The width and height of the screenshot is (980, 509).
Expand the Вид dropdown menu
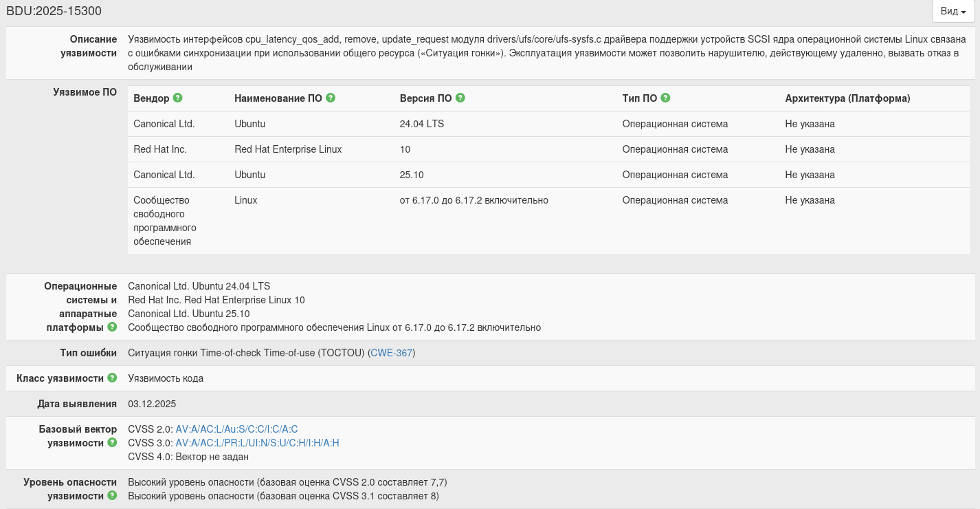point(953,11)
